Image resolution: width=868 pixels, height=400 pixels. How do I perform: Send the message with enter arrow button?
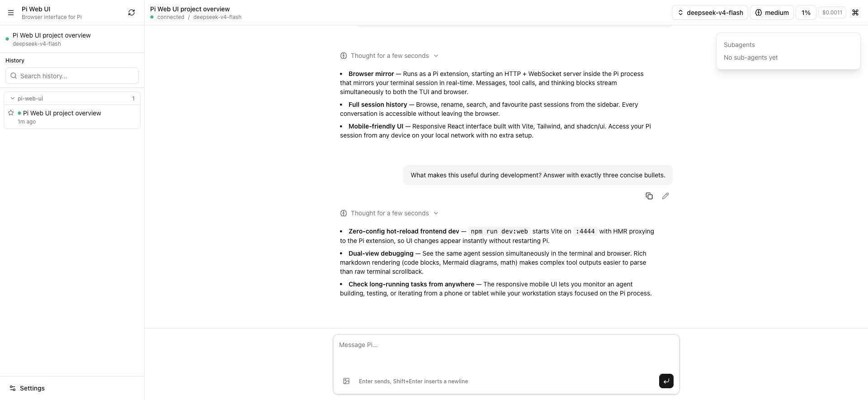coord(666,381)
